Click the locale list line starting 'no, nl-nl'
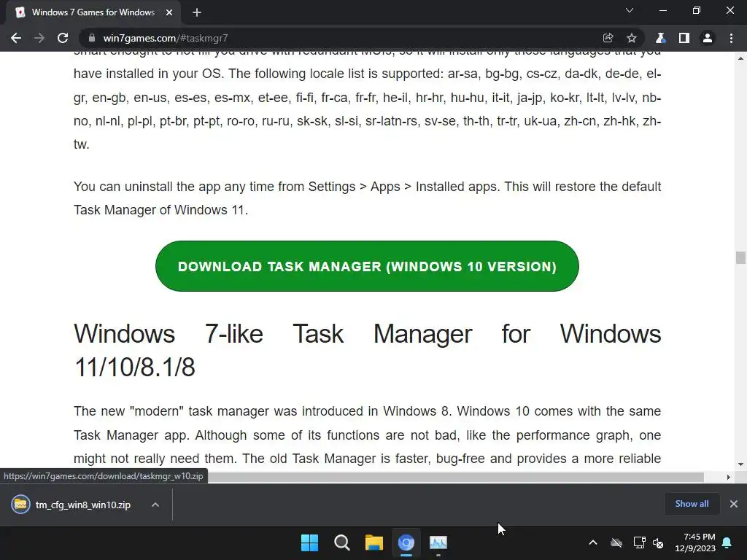Image resolution: width=747 pixels, height=560 pixels. (x=367, y=121)
